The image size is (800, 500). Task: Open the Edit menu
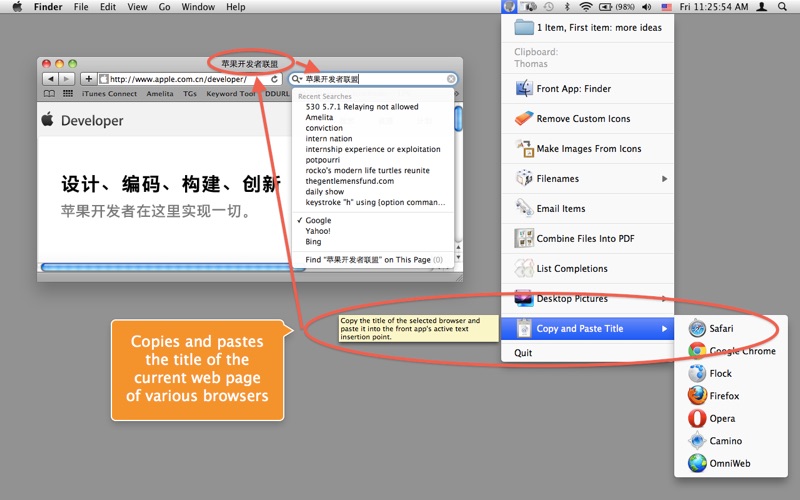click(108, 7)
